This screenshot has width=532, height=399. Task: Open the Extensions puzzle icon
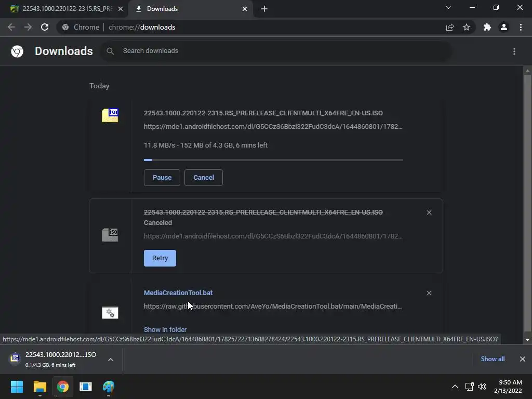click(x=487, y=27)
